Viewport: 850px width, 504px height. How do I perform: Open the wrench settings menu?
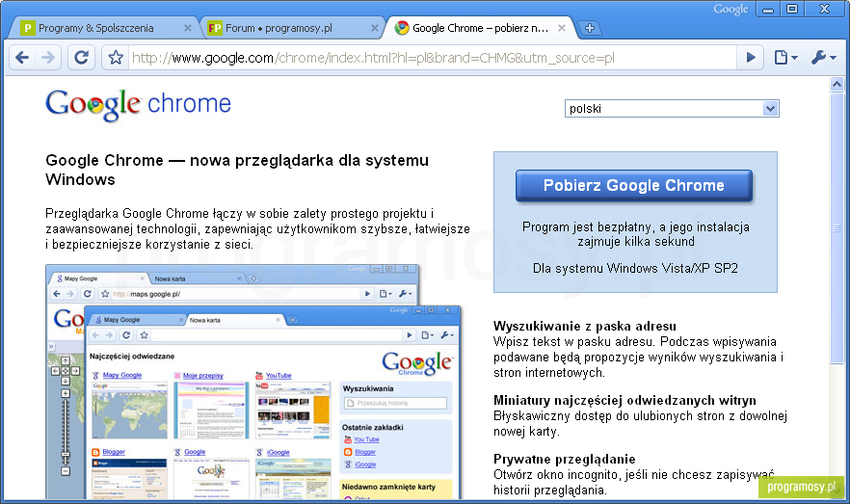click(x=823, y=58)
